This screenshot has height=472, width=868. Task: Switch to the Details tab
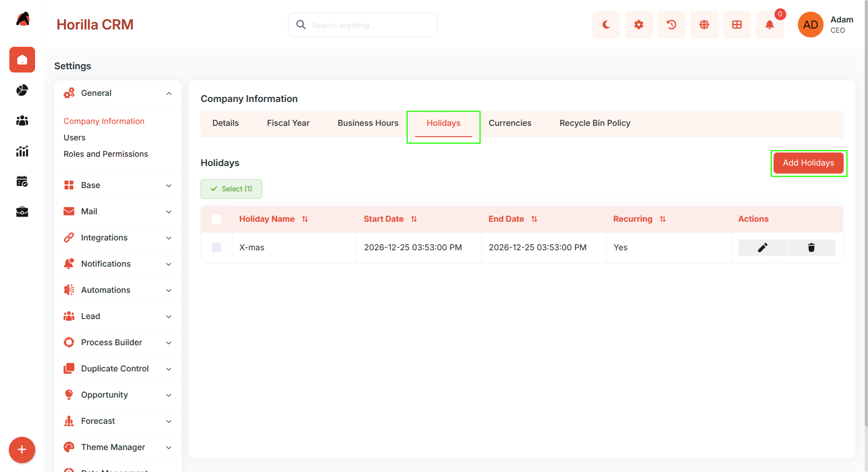225,123
